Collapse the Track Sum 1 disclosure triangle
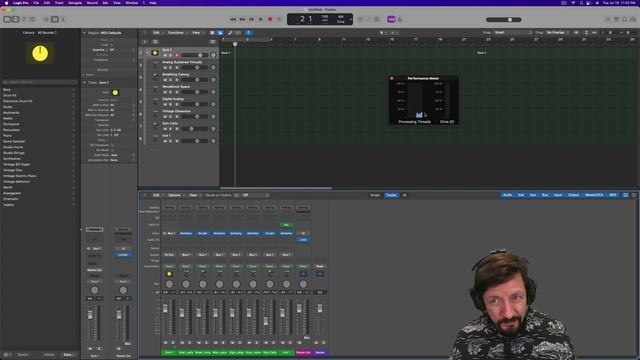This screenshot has width=640, height=360. click(x=84, y=82)
